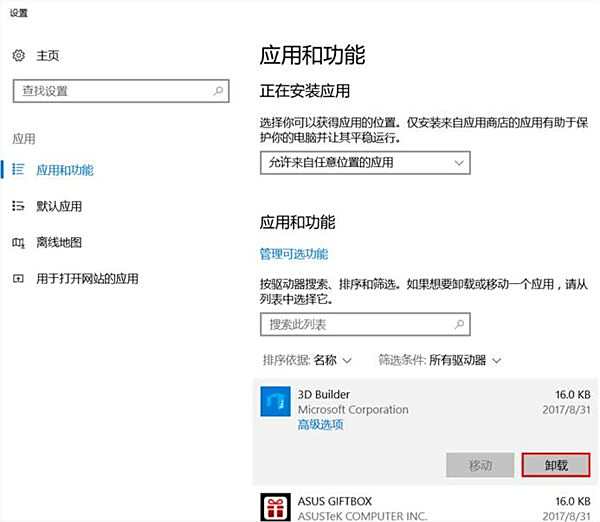This screenshot has height=522, width=600.
Task: Click the 离线地图 map icon
Action: pyautogui.click(x=18, y=243)
